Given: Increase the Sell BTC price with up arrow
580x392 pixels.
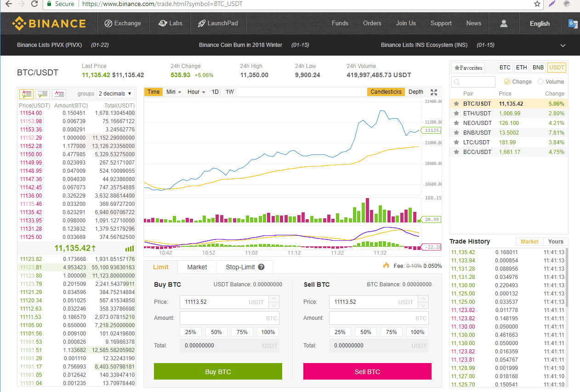Looking at the screenshot, I should pos(423,299).
